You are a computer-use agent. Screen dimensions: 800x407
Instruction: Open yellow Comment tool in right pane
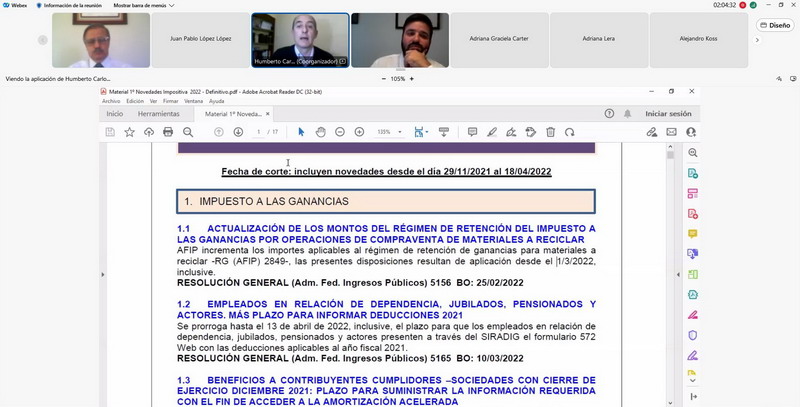click(692, 234)
